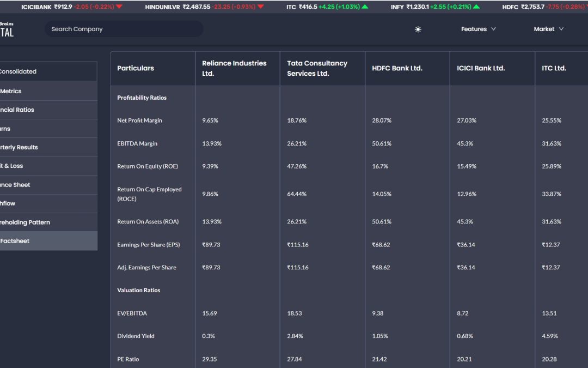Viewport: 588px width, 368px height.
Task: Open the Cashflow sidebar item
Action: 48,203
